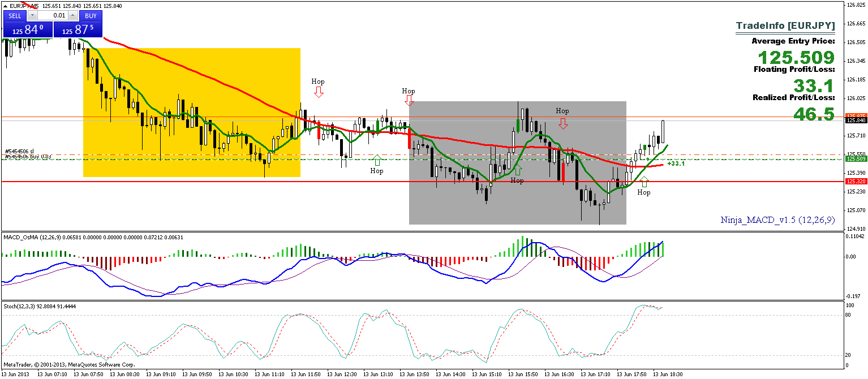868x379 pixels.
Task: Click the red 125.320 price tag
Action: pos(855,182)
